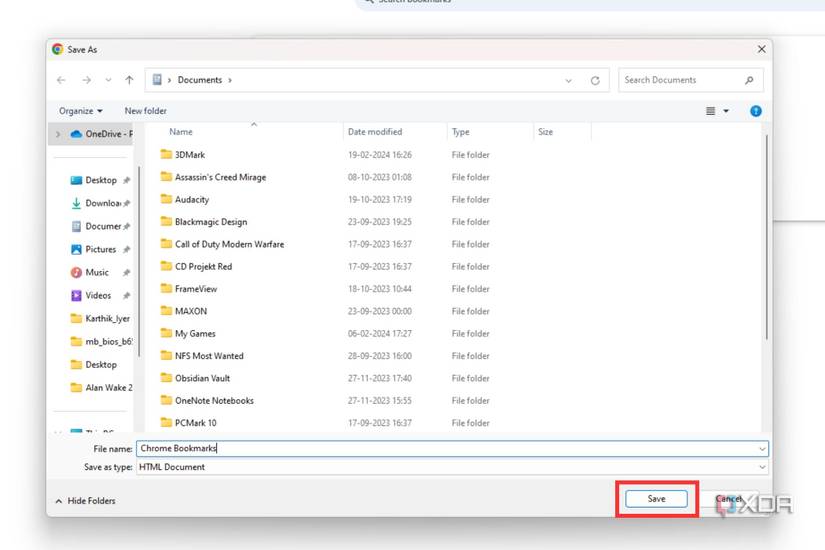This screenshot has width=825, height=550.
Task: Select the Audacity folder icon
Action: (x=166, y=199)
